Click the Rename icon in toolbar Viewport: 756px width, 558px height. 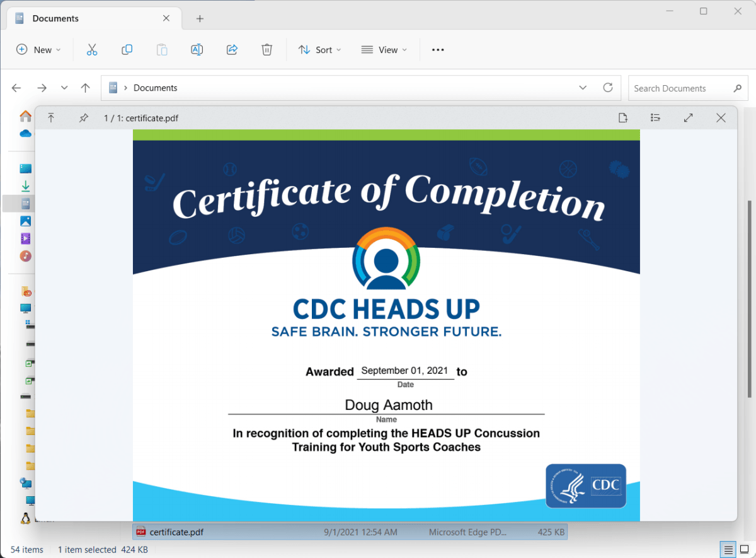[197, 50]
